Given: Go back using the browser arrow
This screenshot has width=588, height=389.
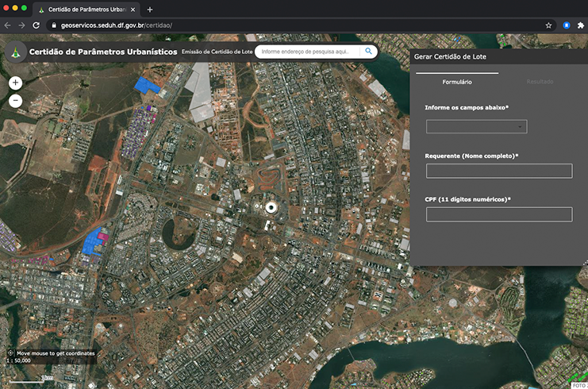Looking at the screenshot, I should [8, 25].
